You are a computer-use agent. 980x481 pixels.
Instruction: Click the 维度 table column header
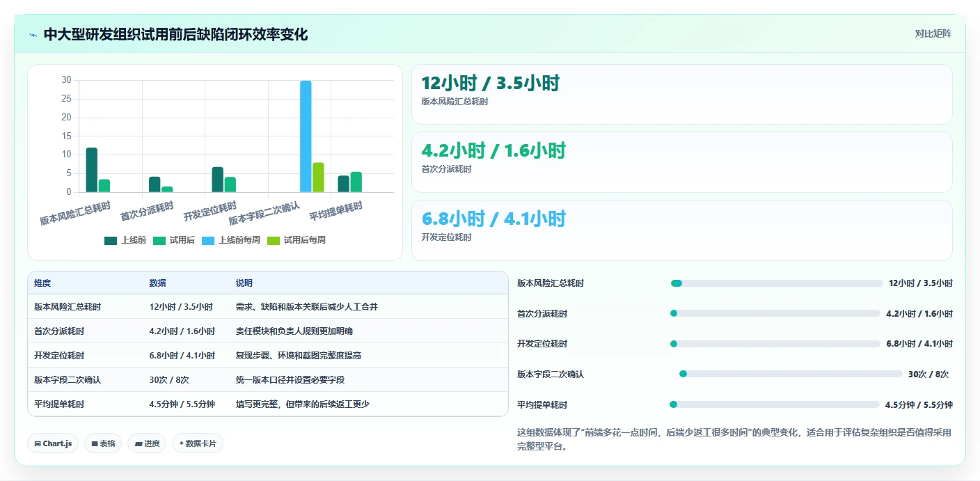point(42,283)
